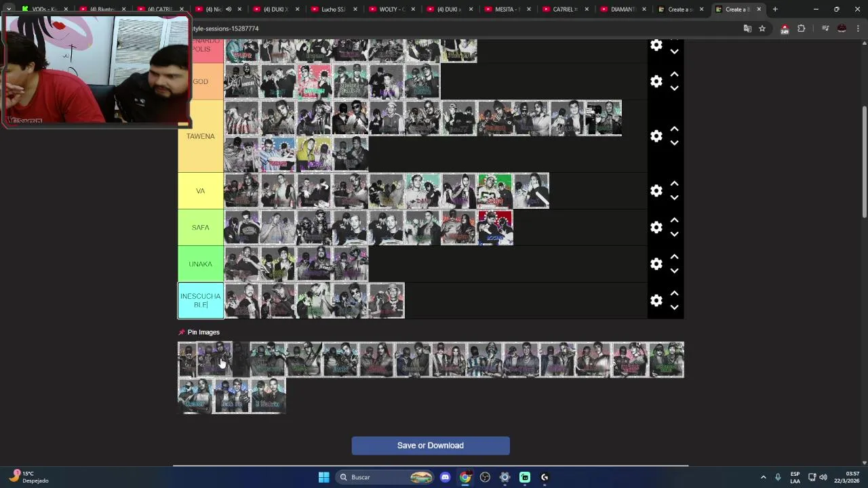The image size is (868, 488).
Task: Edit the UNAKA tier label
Action: point(201,264)
